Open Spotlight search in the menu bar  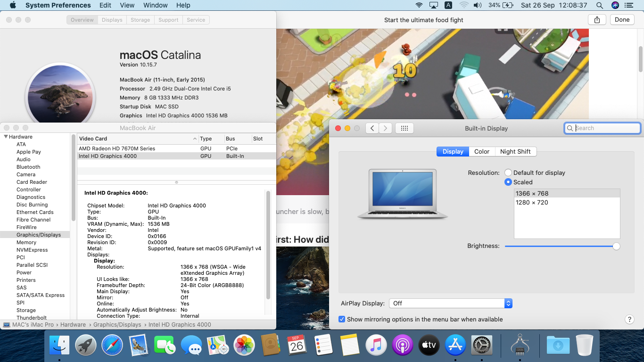tap(600, 5)
